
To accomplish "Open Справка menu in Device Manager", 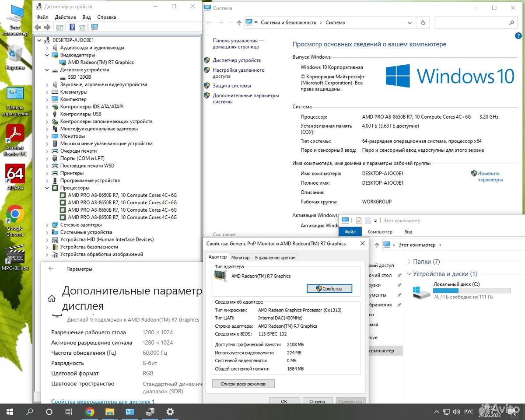I will click(107, 17).
